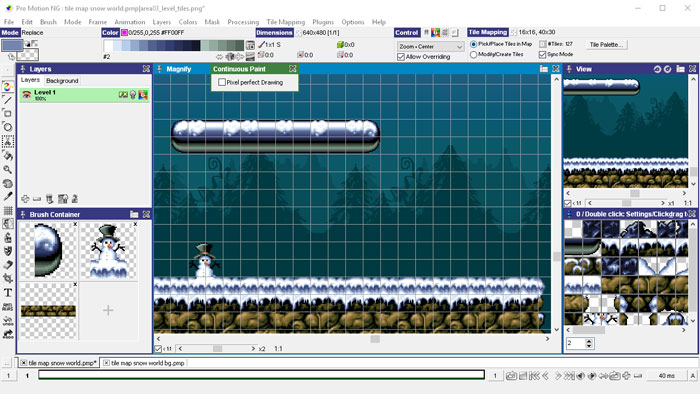Screen dimensions: 700x394
Task: Close the Continuous Paint popup
Action: click(292, 69)
